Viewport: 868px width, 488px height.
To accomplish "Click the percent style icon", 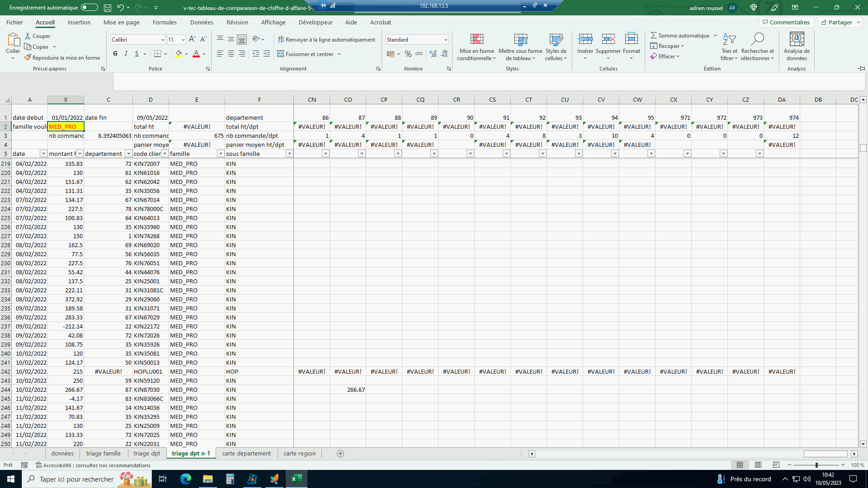I will click(408, 54).
